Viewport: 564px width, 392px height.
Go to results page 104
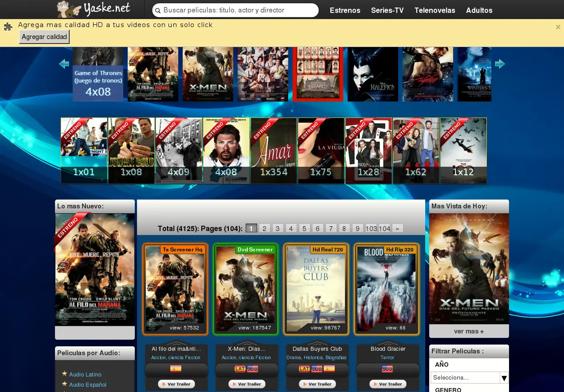384,228
